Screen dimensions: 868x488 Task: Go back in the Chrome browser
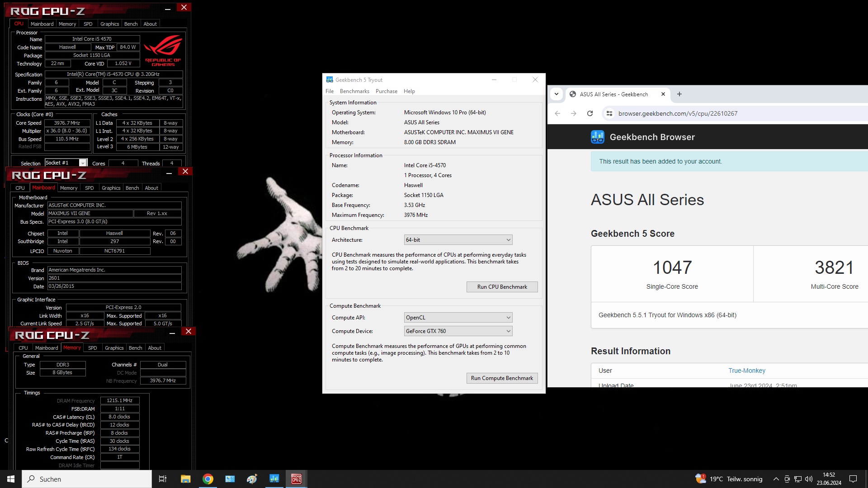pyautogui.click(x=557, y=113)
